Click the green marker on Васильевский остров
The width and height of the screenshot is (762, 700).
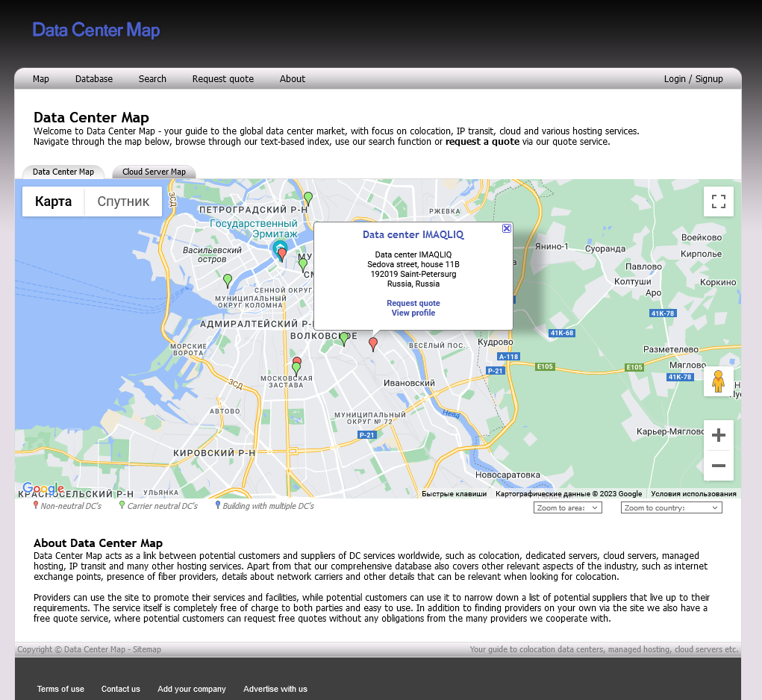228,281
